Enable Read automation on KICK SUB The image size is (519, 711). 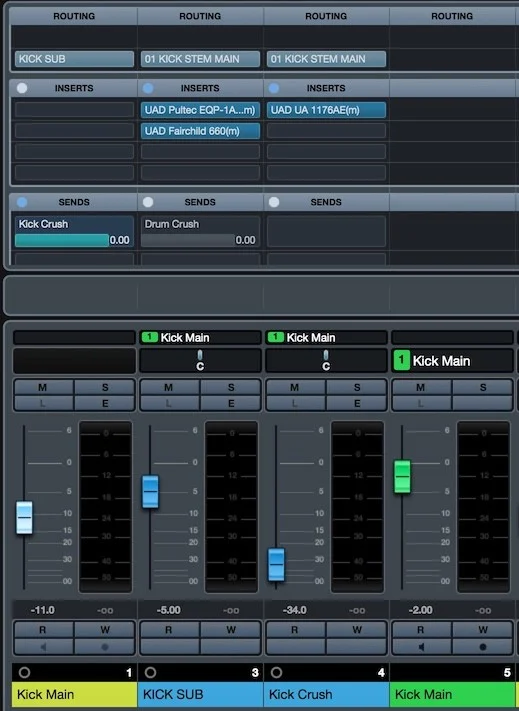click(170, 630)
